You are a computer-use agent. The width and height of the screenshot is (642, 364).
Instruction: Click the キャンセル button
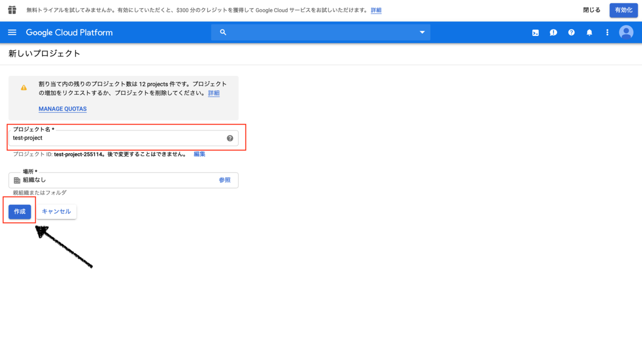56,212
